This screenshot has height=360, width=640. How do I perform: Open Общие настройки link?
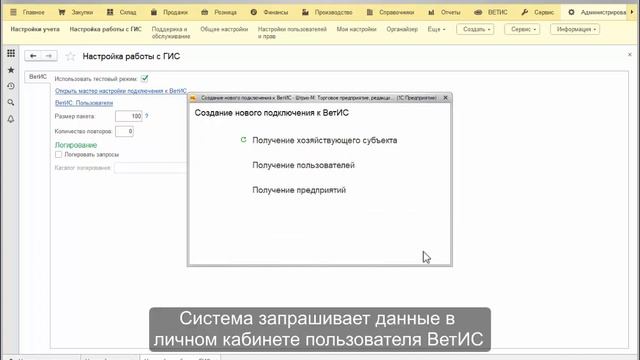click(224, 29)
